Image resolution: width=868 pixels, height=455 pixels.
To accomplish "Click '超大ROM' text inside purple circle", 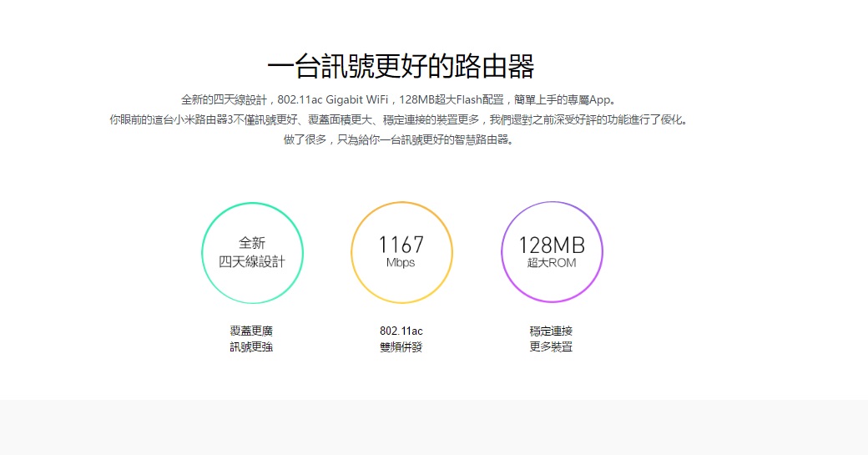I will 551,263.
